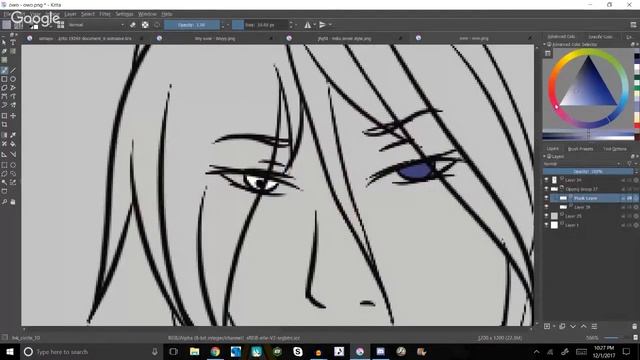Viewport: 640px width, 360px height.
Task: Open vertical mirror options dropdown arrow
Action: point(330,25)
